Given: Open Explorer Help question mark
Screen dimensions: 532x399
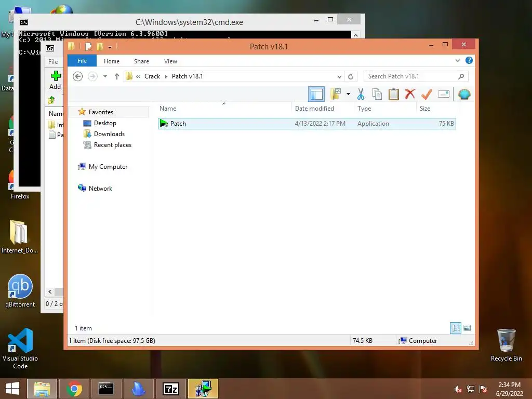Looking at the screenshot, I should (469, 60).
